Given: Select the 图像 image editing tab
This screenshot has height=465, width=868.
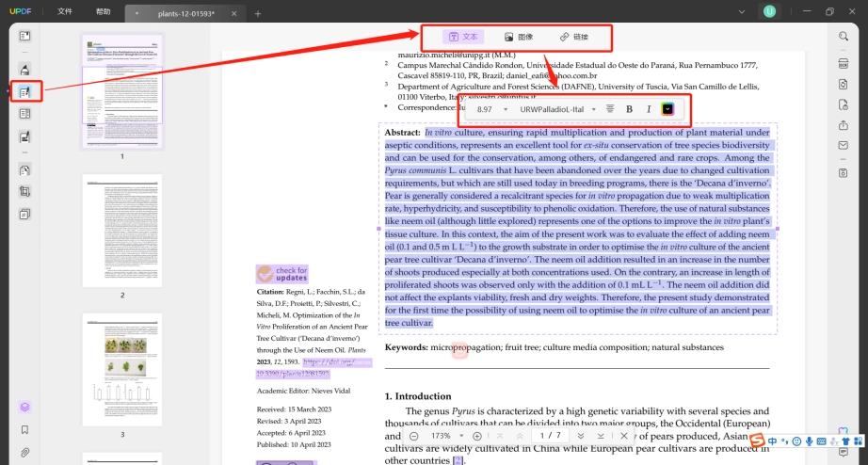Looking at the screenshot, I should click(x=519, y=37).
